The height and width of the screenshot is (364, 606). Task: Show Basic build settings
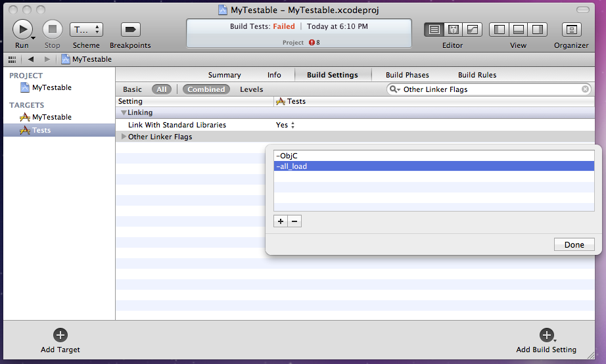[132, 89]
